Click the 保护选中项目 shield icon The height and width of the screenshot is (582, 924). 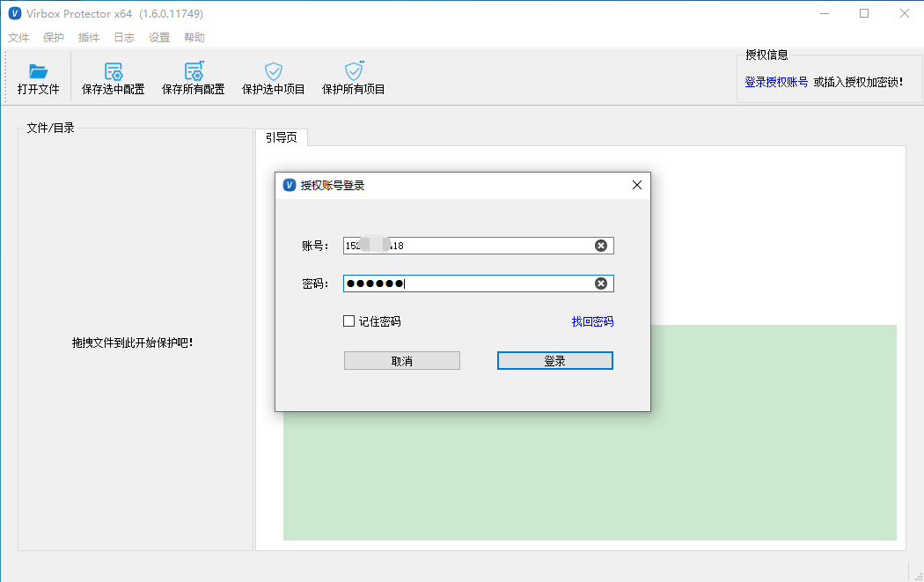tap(274, 71)
